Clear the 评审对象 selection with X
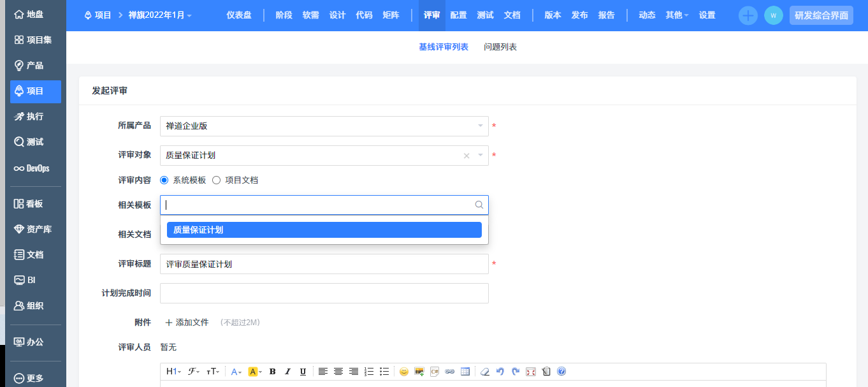 coord(467,156)
